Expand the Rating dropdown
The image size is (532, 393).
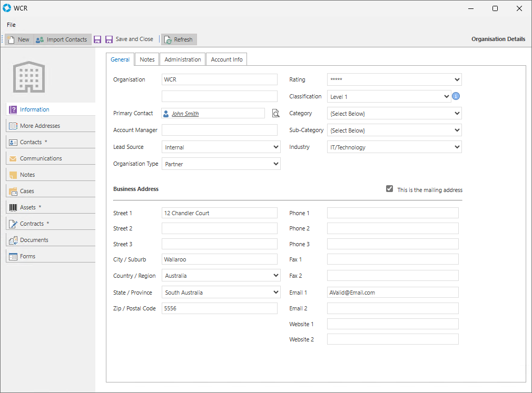pos(456,80)
